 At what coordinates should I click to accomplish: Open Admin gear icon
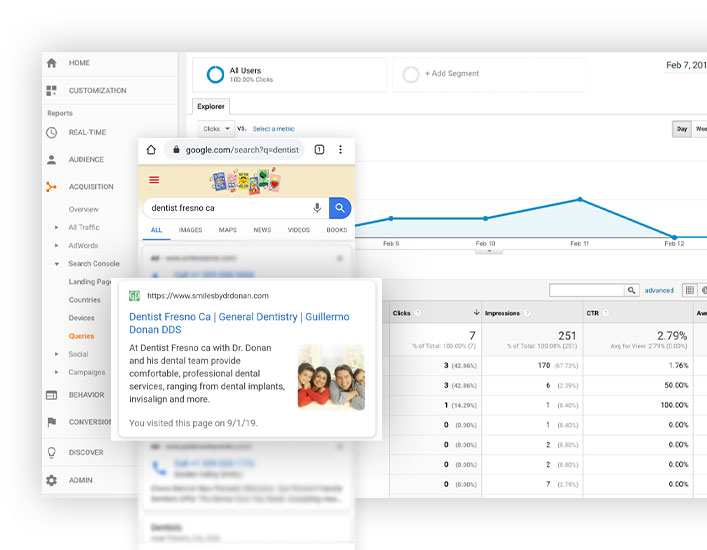[x=51, y=480]
